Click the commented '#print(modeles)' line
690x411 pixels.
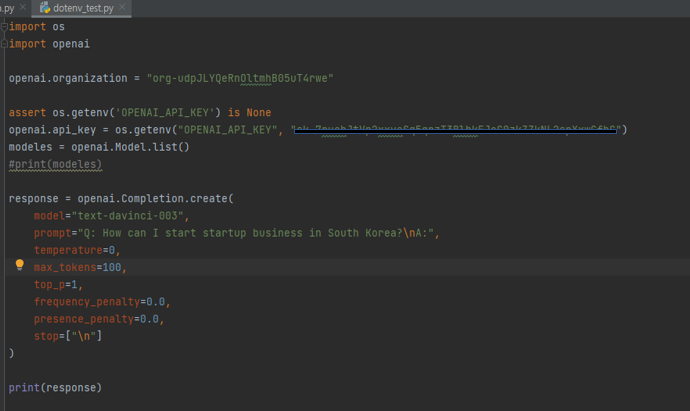55,164
